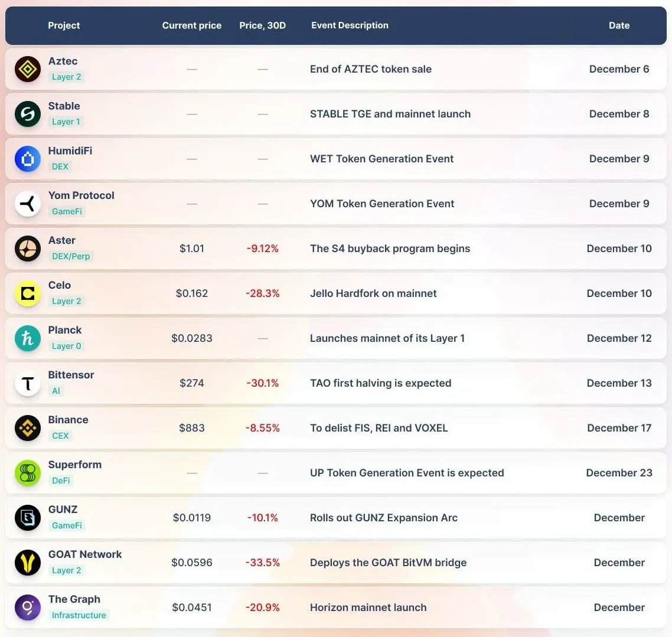Click the Layer 2 tag under Aztec
672x637 pixels.
click(66, 77)
